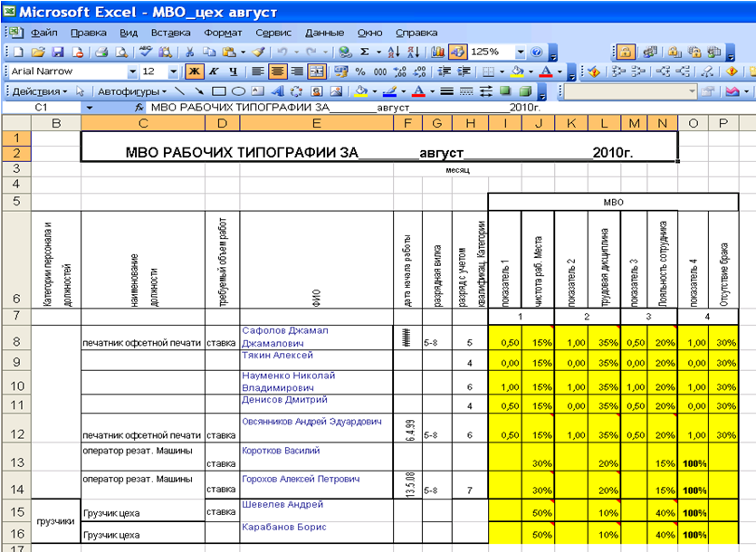Screen dimensions: 756x552
Task: Apply the percent style
Action: 360,71
